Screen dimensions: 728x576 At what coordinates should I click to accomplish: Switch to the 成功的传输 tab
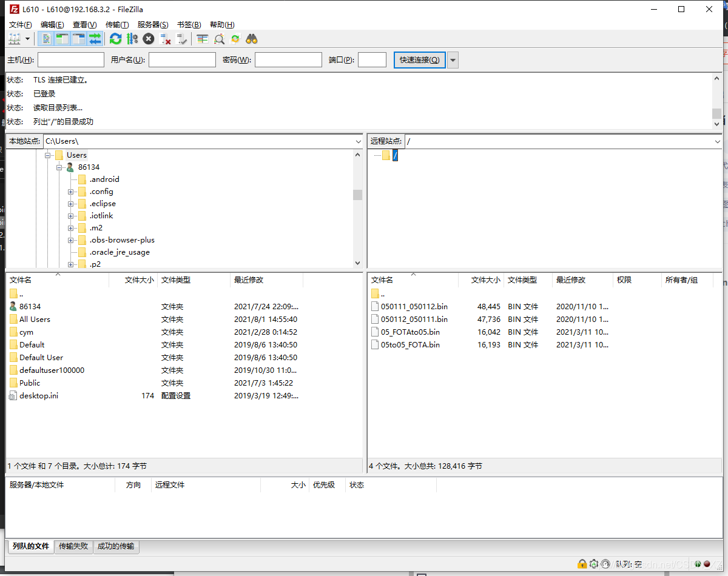[x=116, y=546]
